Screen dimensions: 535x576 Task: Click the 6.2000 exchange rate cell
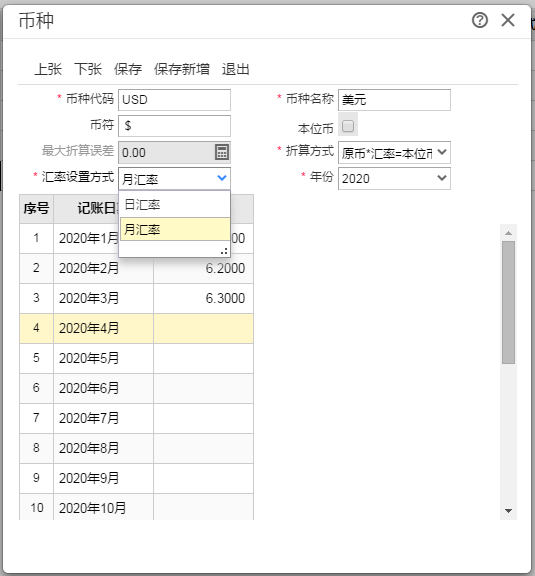(x=203, y=268)
